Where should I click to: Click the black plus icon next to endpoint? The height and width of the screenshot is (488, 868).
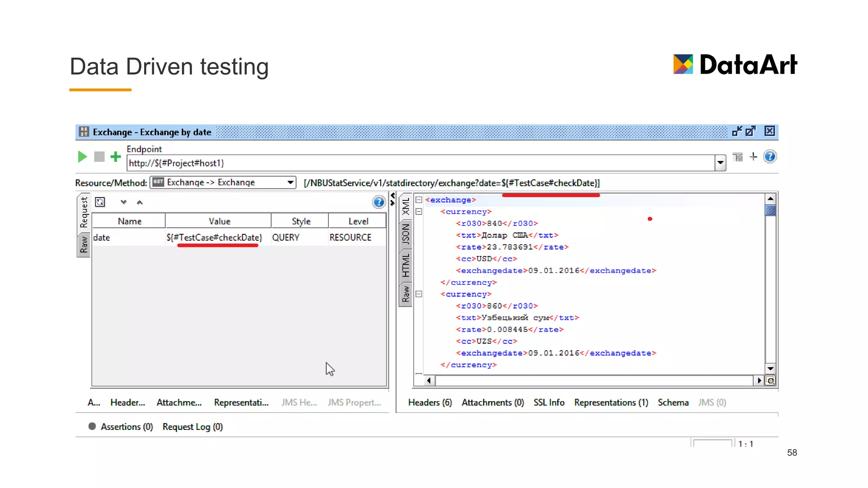(x=753, y=157)
